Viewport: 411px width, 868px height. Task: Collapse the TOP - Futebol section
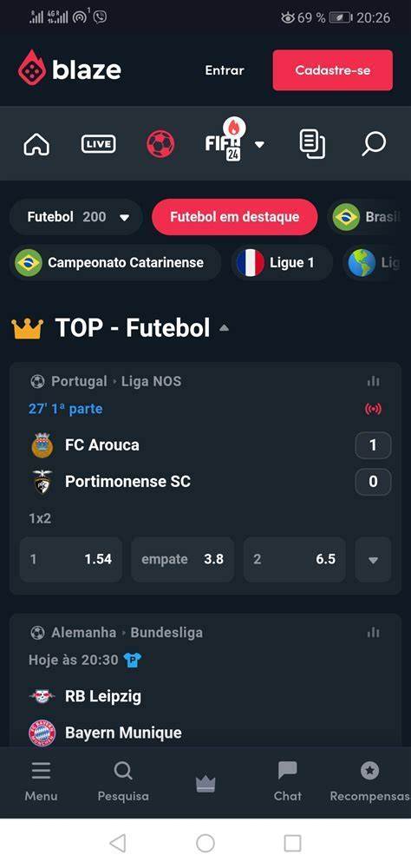tap(224, 328)
